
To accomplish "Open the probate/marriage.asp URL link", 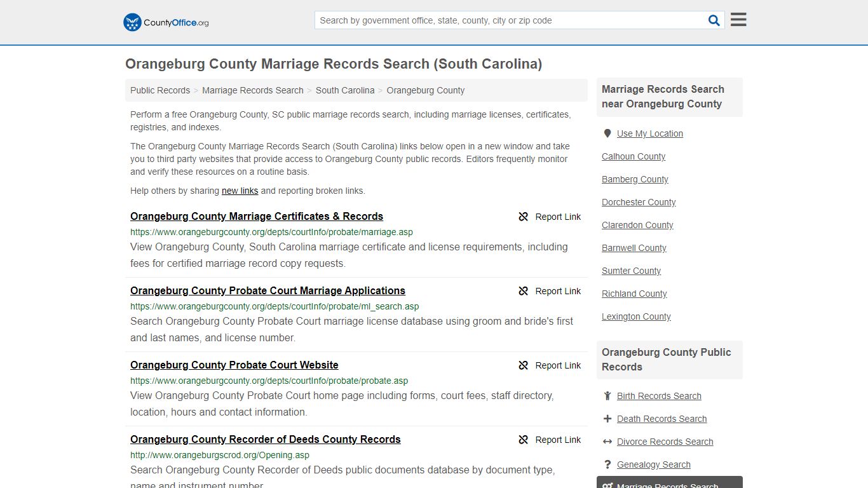I will coord(271,232).
